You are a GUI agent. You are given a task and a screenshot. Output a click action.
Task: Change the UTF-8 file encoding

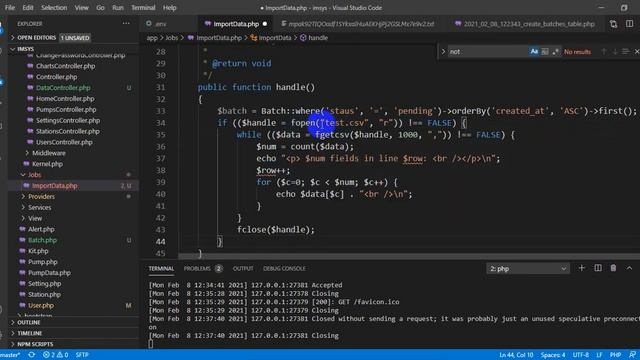coord(581,355)
